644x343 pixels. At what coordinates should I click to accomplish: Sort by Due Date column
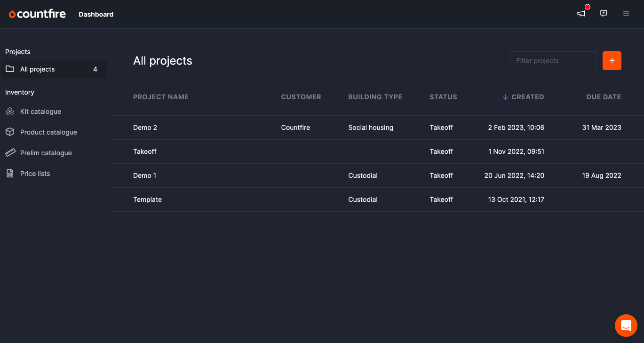[604, 97]
